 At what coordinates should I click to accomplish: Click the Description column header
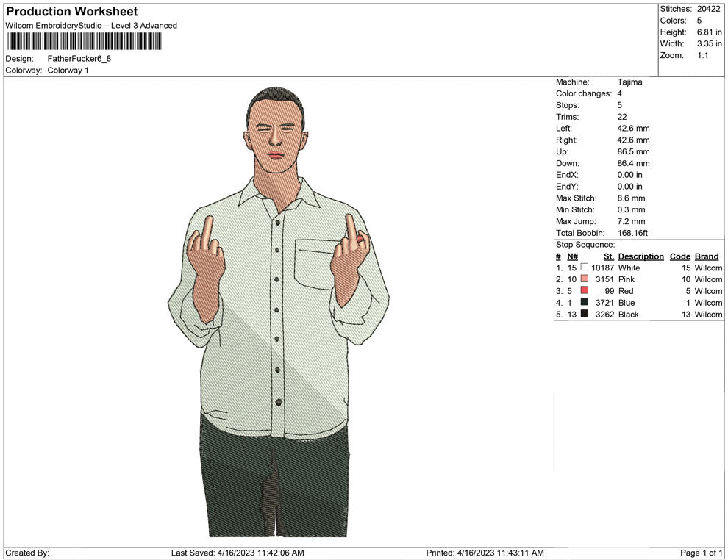[640, 256]
